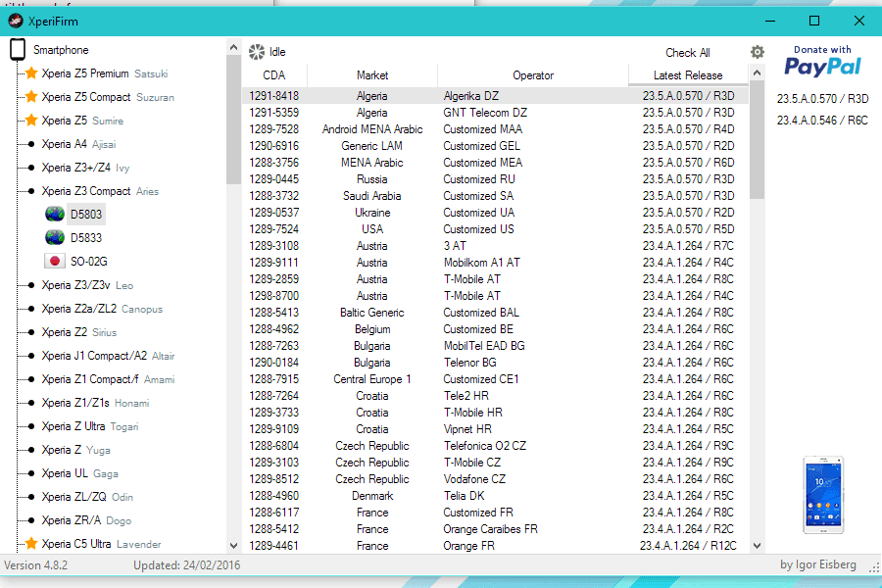Viewport: 882px width, 588px height.
Task: Click the device tree scrollbar thumb
Action: (x=233, y=120)
